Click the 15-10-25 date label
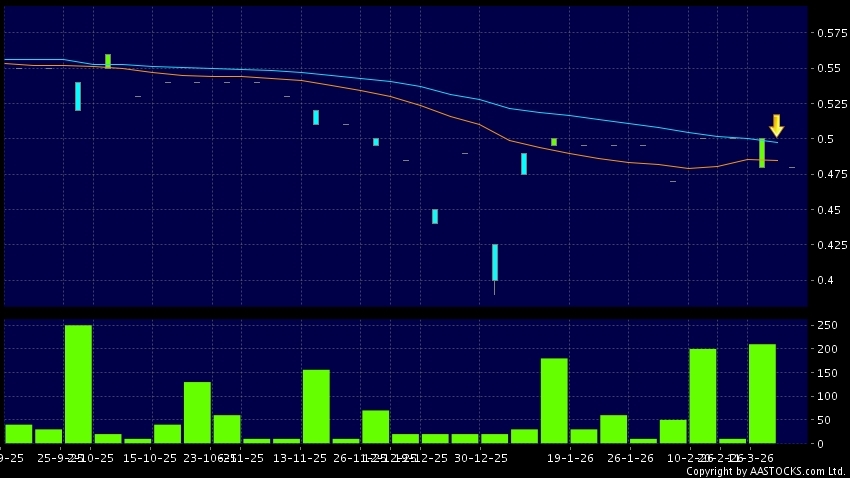The width and height of the screenshot is (850, 478). [152, 457]
